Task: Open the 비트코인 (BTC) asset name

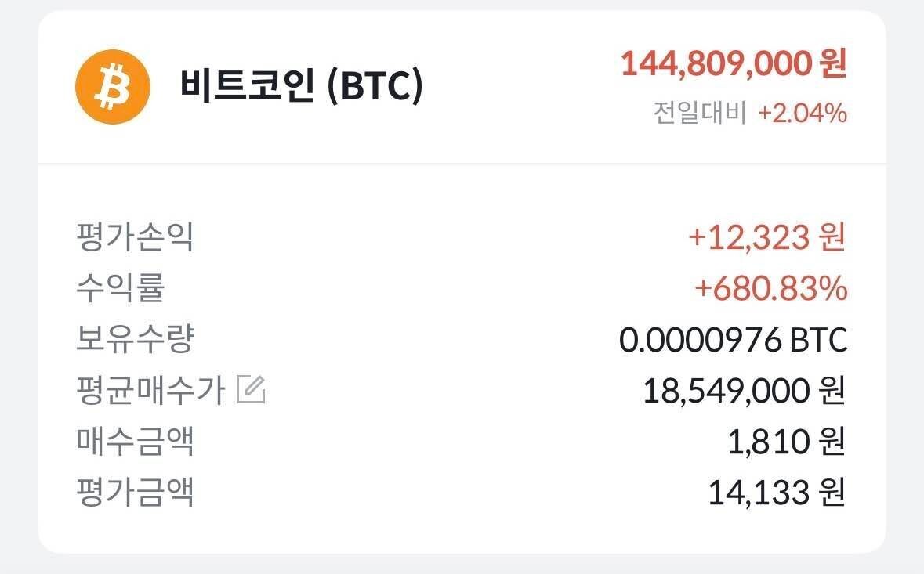Action: click(302, 86)
